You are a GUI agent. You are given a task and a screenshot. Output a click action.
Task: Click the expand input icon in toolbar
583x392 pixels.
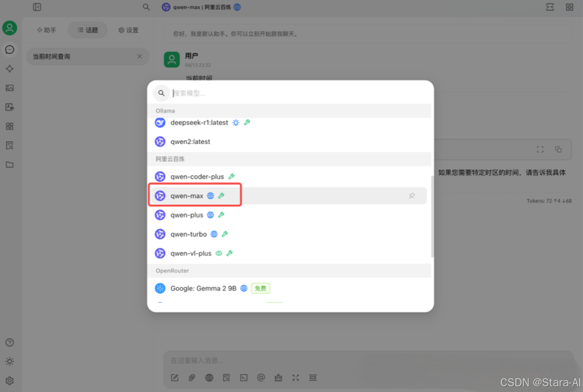pyautogui.click(x=296, y=378)
